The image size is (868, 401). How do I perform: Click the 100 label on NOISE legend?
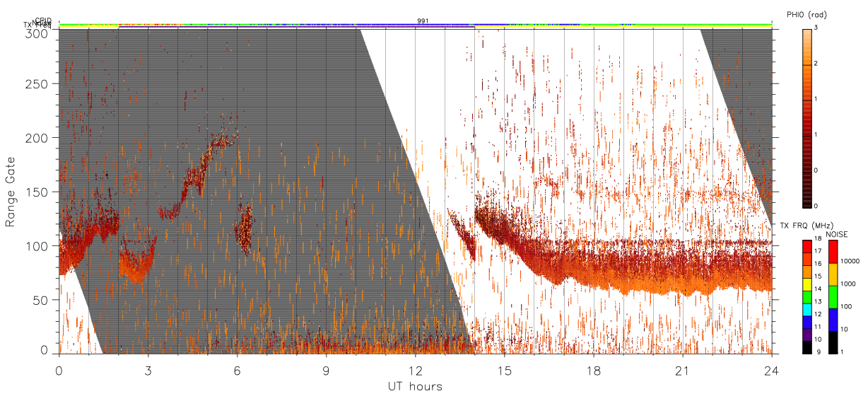846,308
